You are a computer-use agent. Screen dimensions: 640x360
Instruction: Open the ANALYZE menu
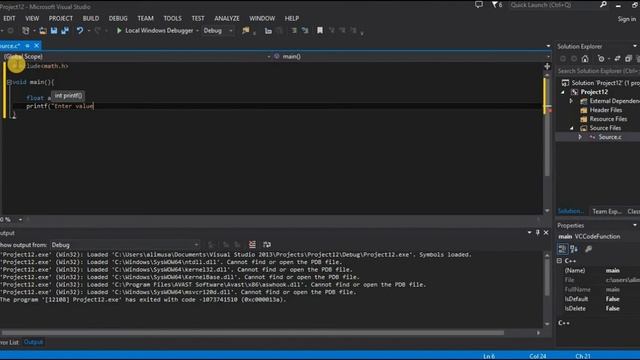(227, 18)
